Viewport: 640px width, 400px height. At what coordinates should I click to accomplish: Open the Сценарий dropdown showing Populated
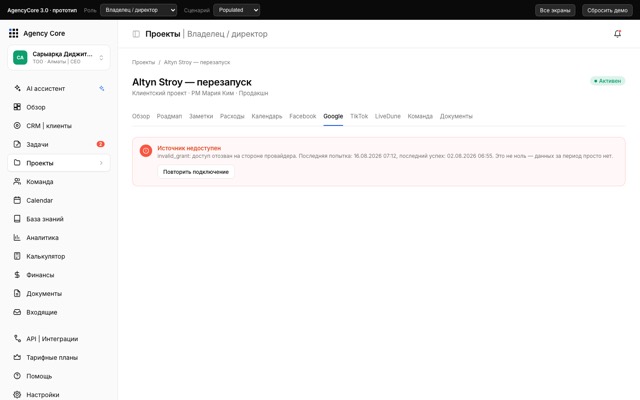click(236, 10)
